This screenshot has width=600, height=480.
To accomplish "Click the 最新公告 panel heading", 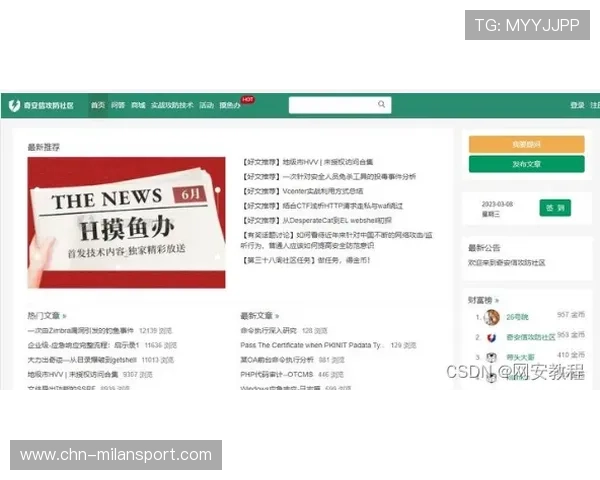I will (484, 248).
